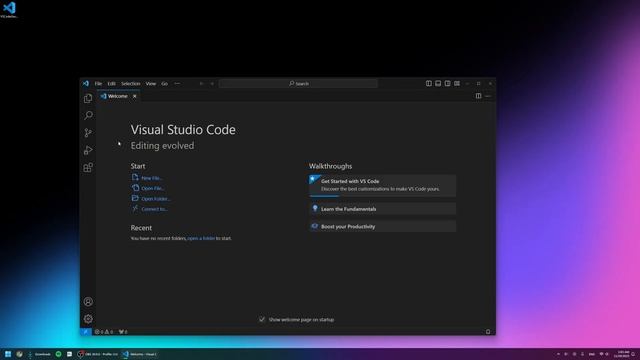Image resolution: width=640 pixels, height=360 pixels.
Task: Open the Selection menu
Action: (131, 84)
